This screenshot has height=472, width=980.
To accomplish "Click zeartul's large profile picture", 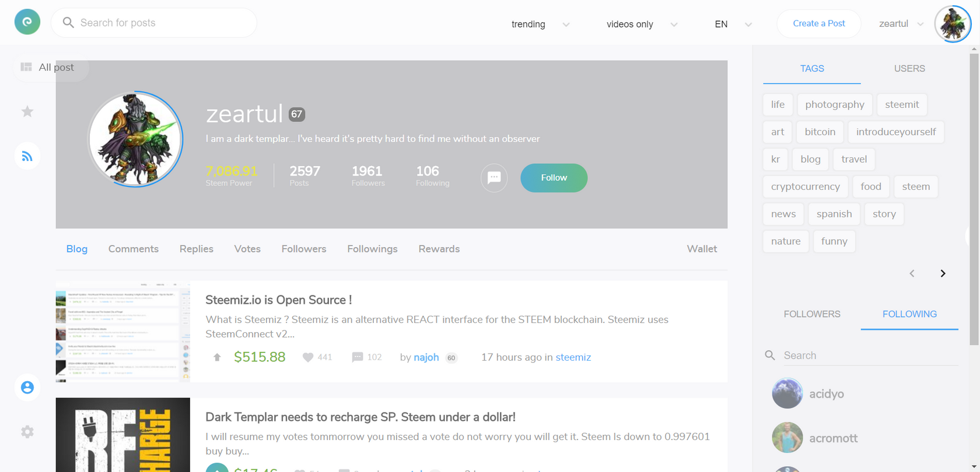I will tap(135, 139).
